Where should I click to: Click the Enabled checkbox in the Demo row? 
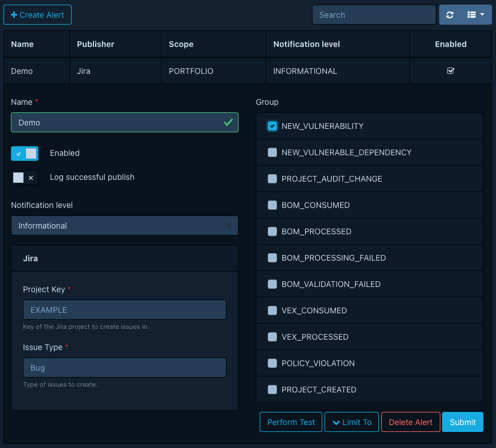coord(450,70)
